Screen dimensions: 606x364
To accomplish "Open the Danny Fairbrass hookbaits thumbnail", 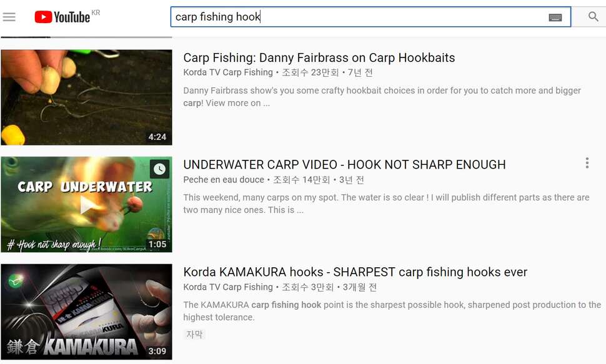I will point(87,97).
